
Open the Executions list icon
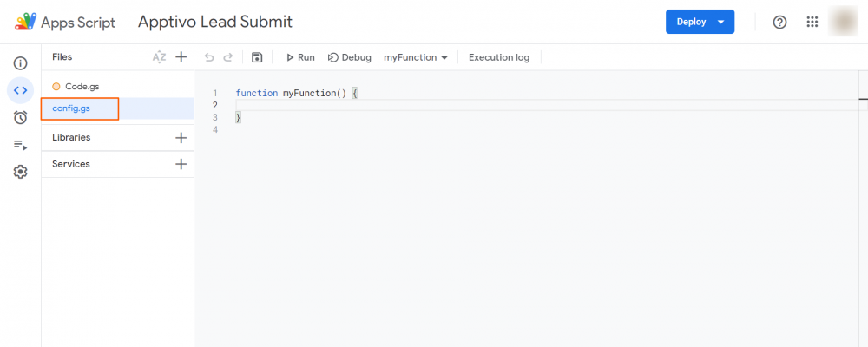20,145
